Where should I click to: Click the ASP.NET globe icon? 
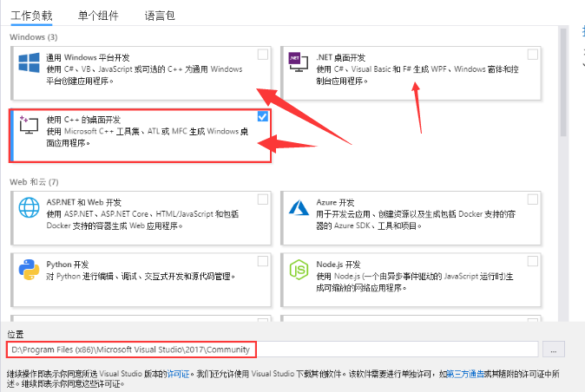30,207
